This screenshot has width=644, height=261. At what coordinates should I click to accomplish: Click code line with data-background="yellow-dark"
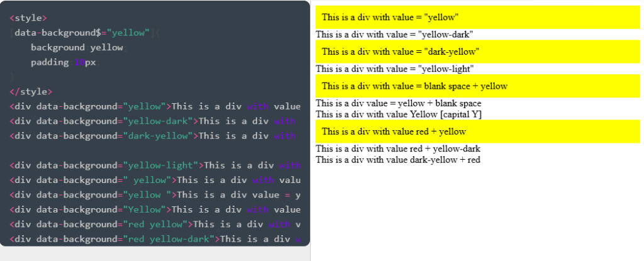(155, 121)
